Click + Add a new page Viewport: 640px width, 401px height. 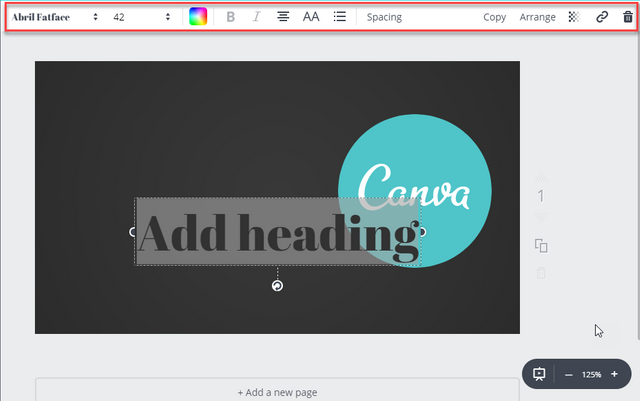click(x=277, y=392)
